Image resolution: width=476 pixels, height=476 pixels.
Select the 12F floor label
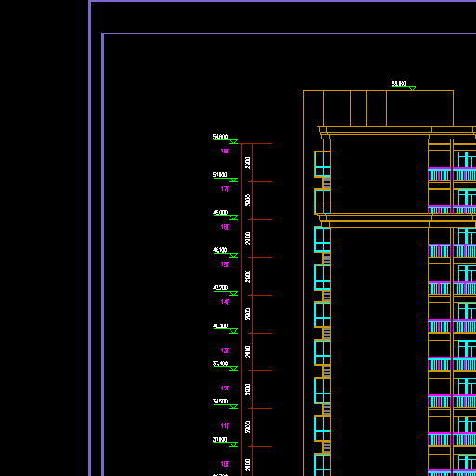225,388
